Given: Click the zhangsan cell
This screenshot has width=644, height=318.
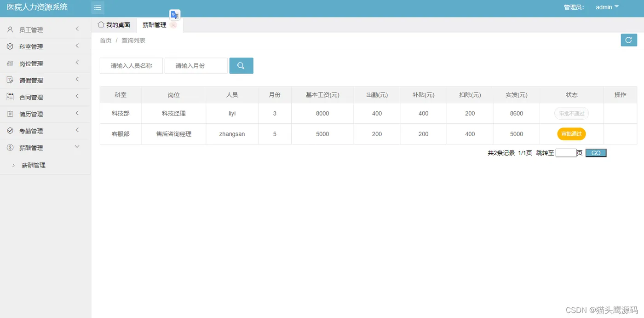Looking at the screenshot, I should click(232, 134).
